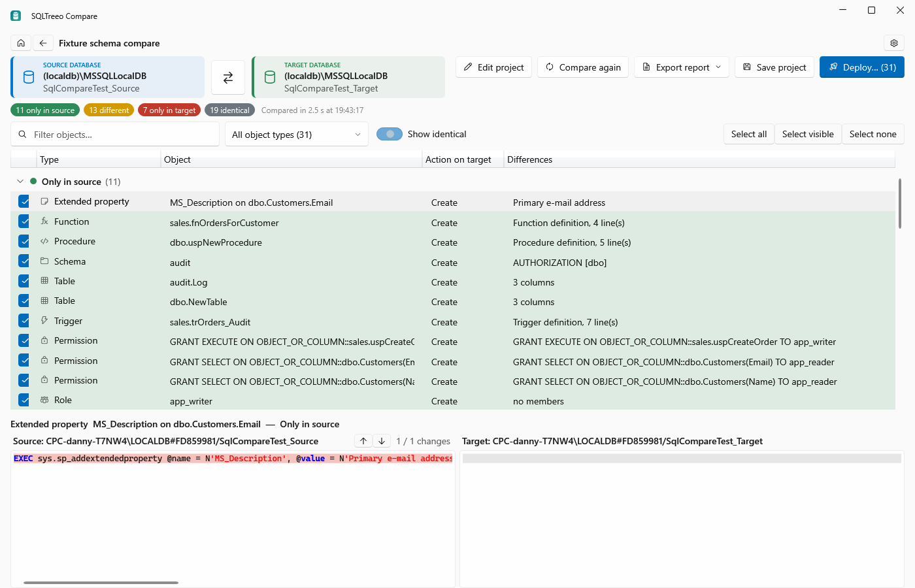Viewport: 915px width, 588px height.
Task: Click the Role type icon
Action: 44,400
